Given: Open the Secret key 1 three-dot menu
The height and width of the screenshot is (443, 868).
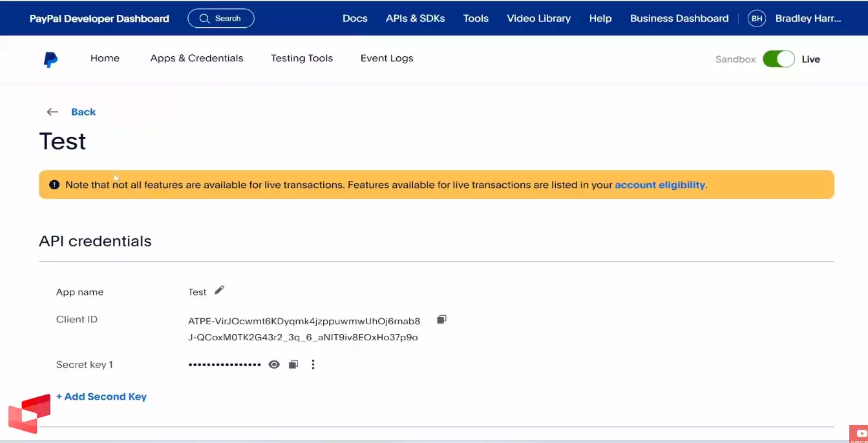Looking at the screenshot, I should point(313,365).
